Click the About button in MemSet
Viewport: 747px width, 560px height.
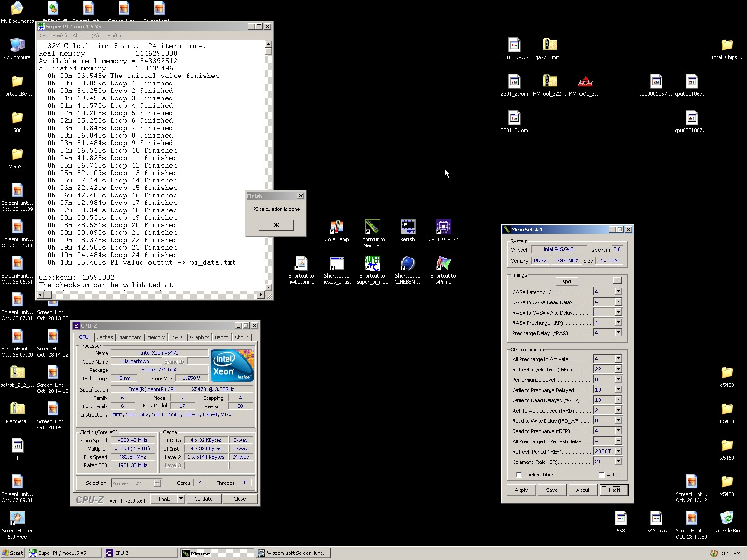click(x=583, y=490)
